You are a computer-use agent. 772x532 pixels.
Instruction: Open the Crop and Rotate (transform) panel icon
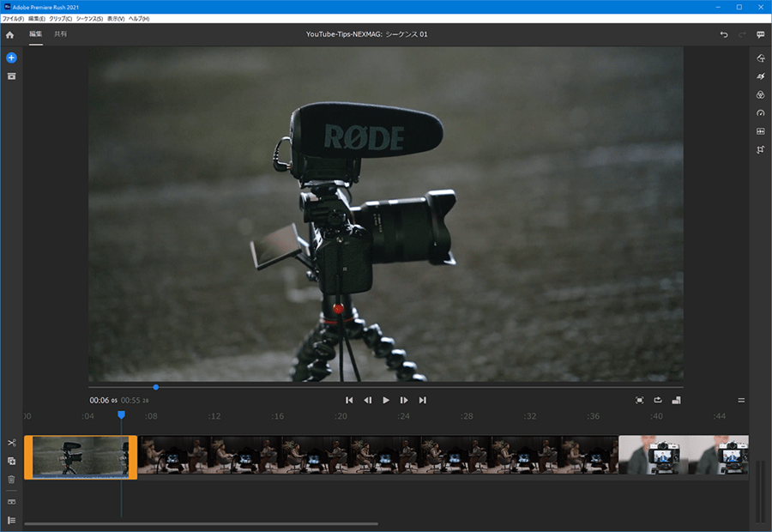pyautogui.click(x=761, y=149)
